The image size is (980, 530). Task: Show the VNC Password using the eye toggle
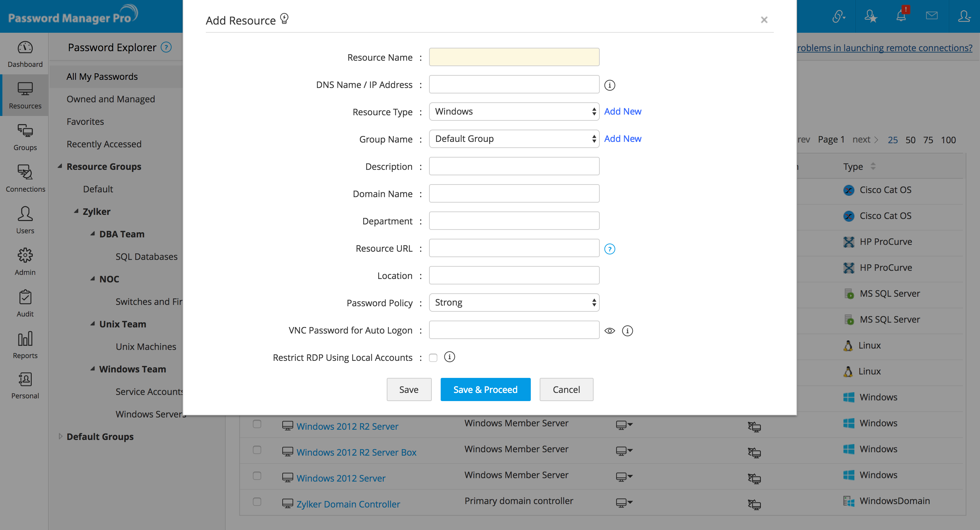[610, 330]
